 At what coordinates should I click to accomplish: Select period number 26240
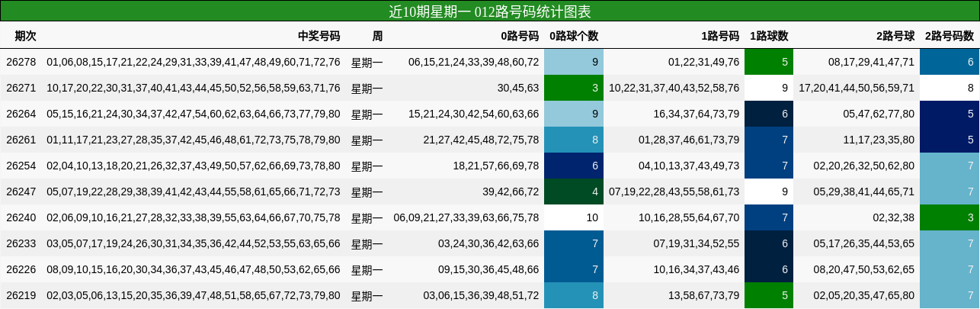pos(21,217)
